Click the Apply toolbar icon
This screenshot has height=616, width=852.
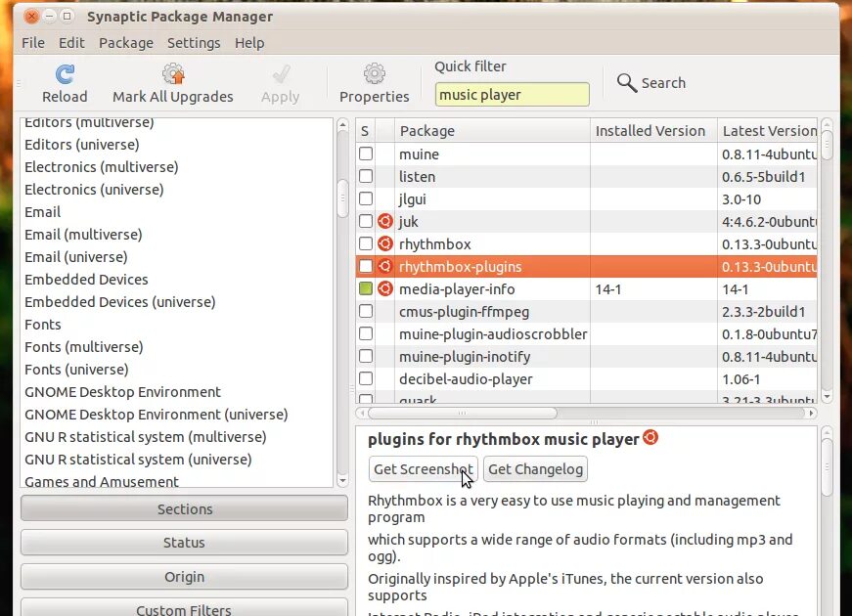[280, 76]
